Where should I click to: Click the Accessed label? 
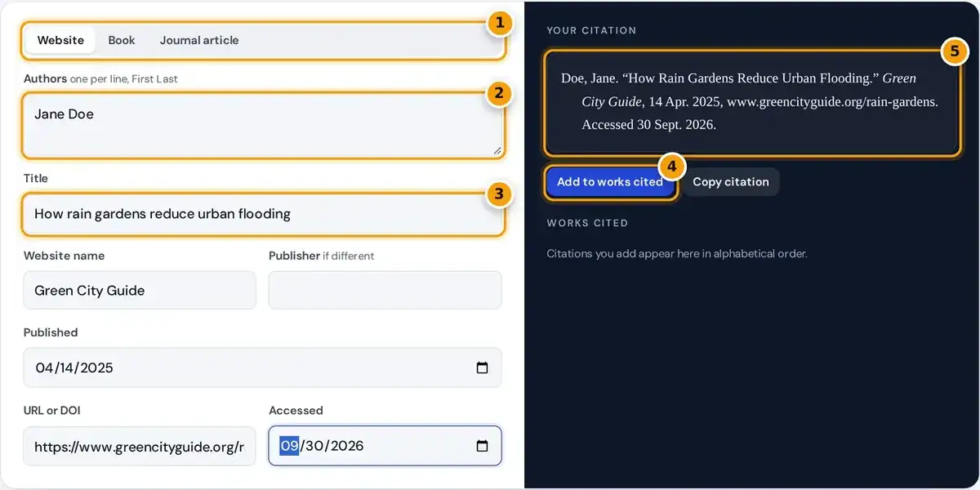(x=296, y=411)
